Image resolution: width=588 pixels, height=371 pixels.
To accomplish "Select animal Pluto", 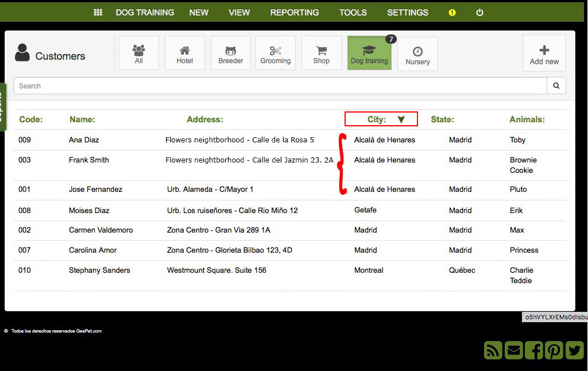I will 519,189.
